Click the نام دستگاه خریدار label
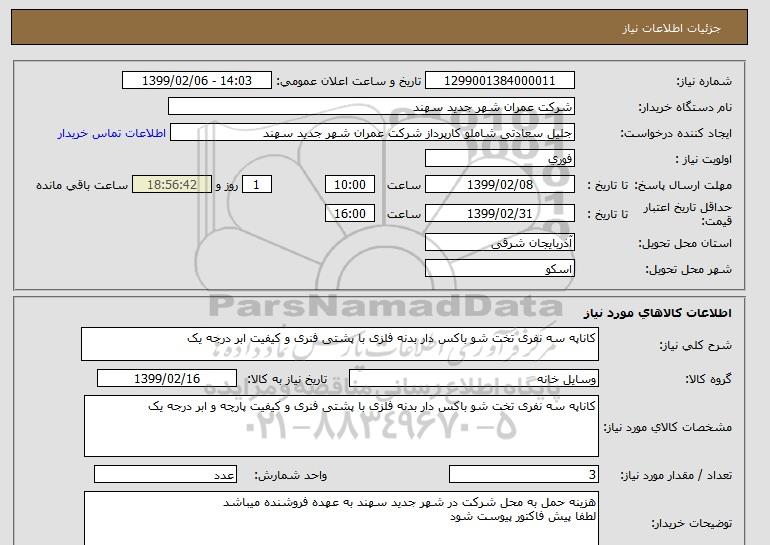This screenshot has height=545, width=770. click(685, 107)
